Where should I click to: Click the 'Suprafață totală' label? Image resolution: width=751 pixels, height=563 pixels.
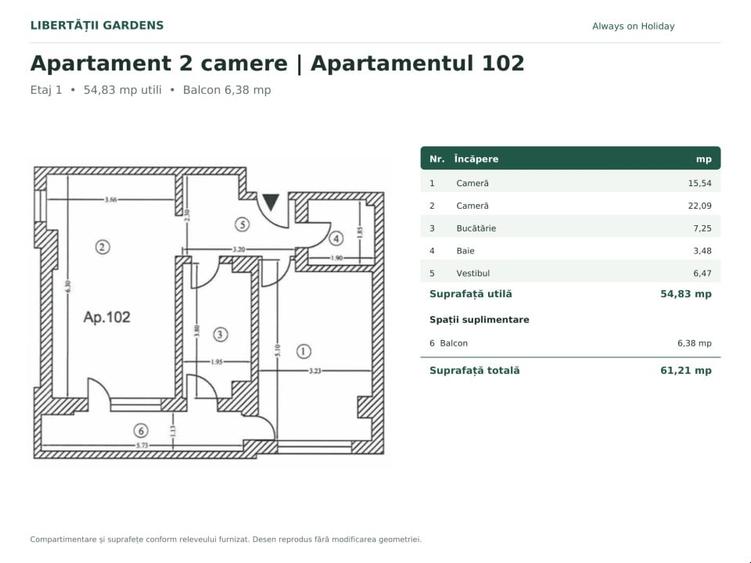pos(475,370)
